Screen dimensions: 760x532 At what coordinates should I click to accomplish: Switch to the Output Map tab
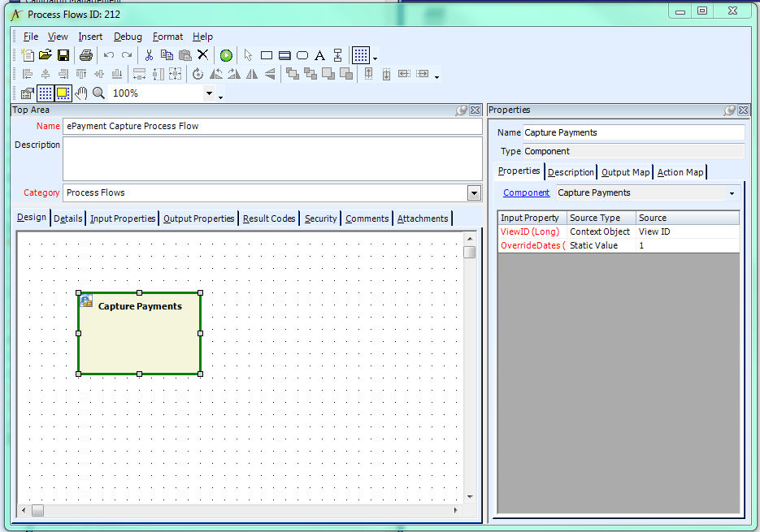pos(625,172)
